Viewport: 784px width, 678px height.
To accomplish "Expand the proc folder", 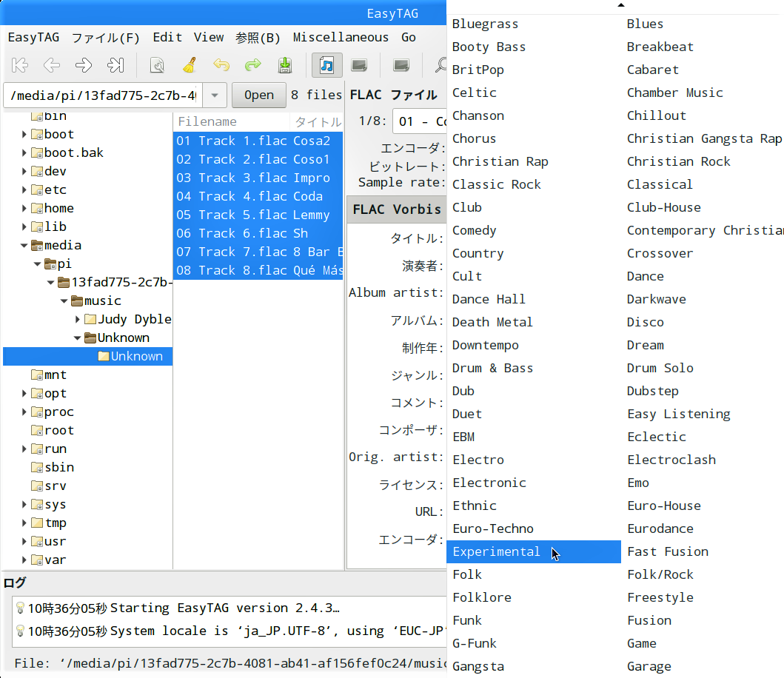I will tap(24, 412).
